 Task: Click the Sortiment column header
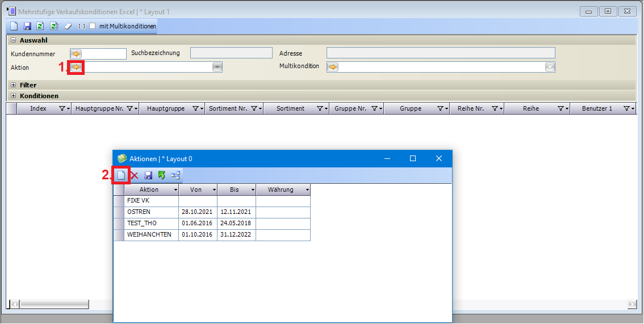click(290, 108)
